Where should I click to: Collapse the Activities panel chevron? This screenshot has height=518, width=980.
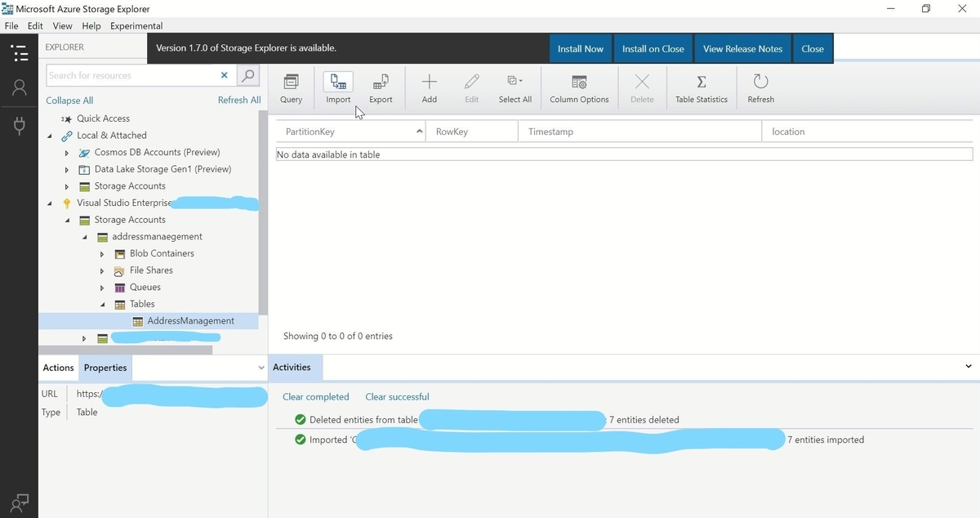pos(969,367)
